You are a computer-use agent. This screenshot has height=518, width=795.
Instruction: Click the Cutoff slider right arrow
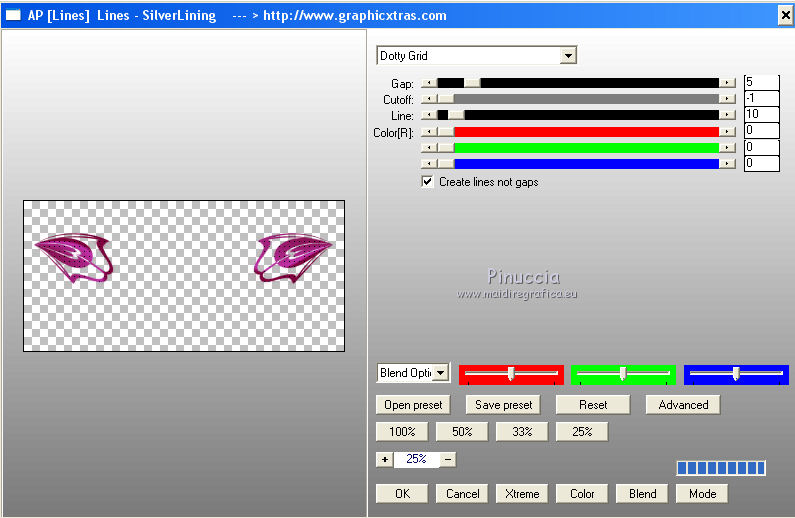pyautogui.click(x=727, y=99)
